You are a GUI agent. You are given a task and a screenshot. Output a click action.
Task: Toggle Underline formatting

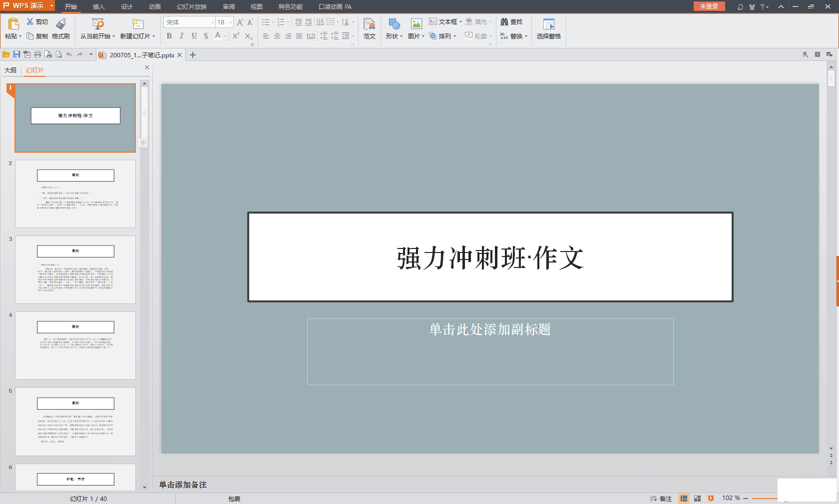point(194,36)
